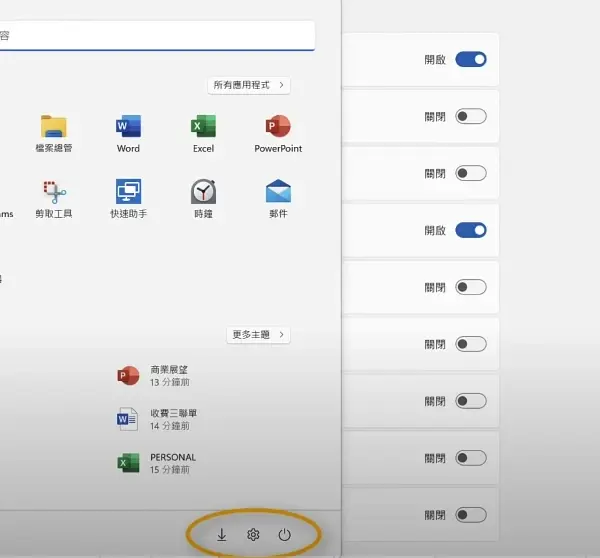Click the 更多主題 more button
Image resolution: width=600 pixels, height=558 pixels.
pos(259,335)
